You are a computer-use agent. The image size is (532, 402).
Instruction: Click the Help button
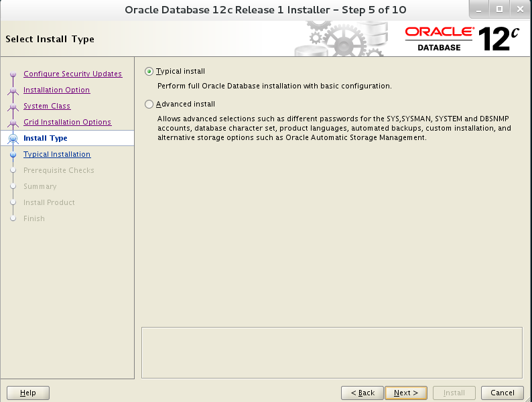[28, 393]
